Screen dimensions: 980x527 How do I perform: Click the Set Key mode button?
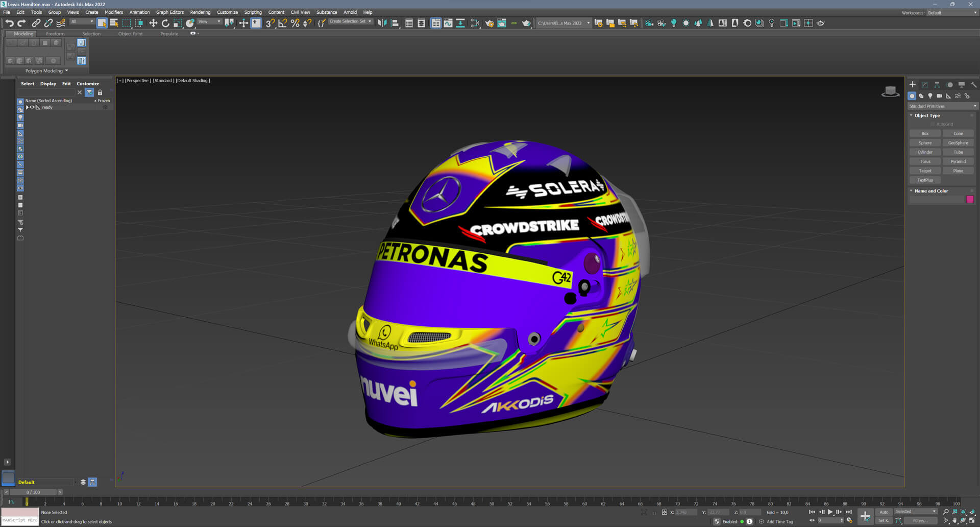coord(884,521)
